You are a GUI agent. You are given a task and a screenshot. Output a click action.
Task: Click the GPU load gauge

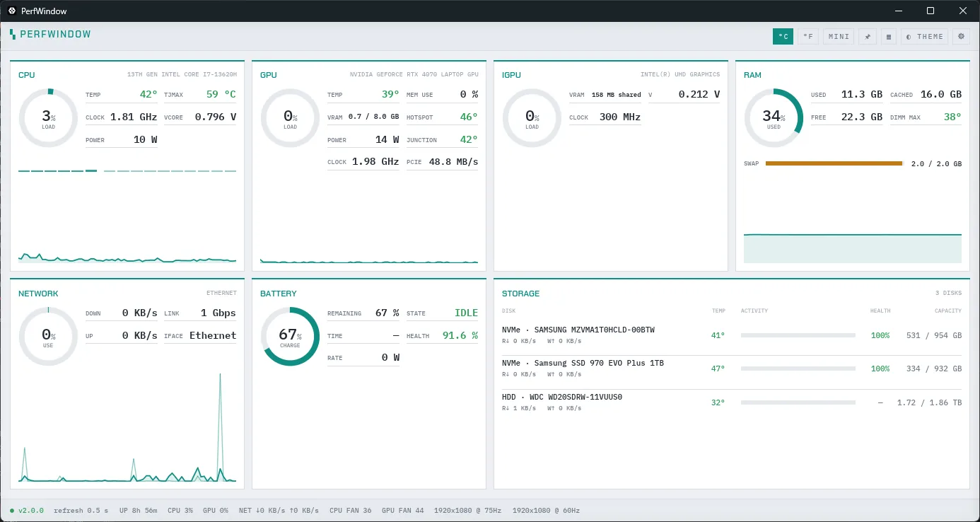pos(290,117)
